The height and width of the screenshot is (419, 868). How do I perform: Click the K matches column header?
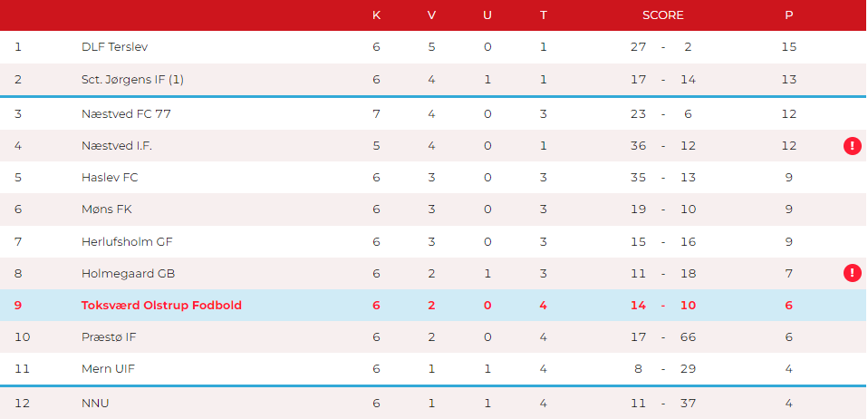pos(376,15)
